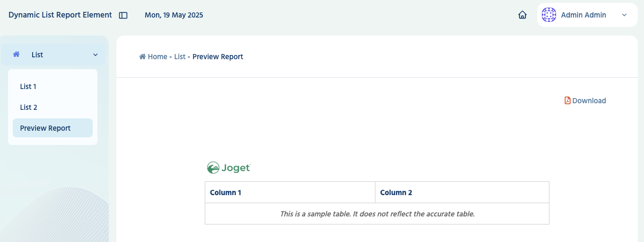Click the house icon in List menu
This screenshot has width=644, height=242.
coord(16,54)
